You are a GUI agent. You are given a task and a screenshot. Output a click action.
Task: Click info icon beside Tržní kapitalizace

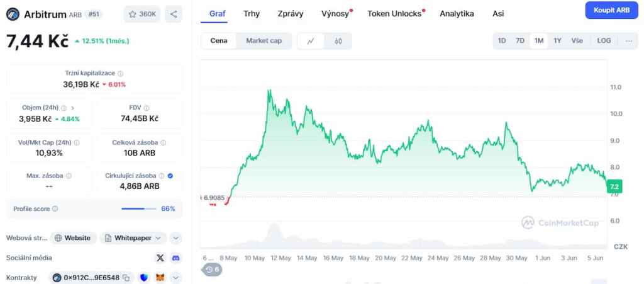point(121,74)
